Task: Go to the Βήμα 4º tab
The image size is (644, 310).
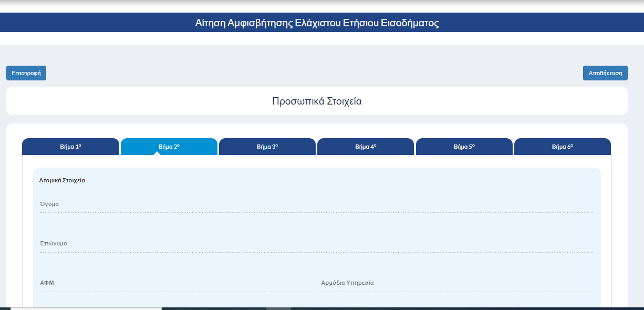Action: pos(366,147)
